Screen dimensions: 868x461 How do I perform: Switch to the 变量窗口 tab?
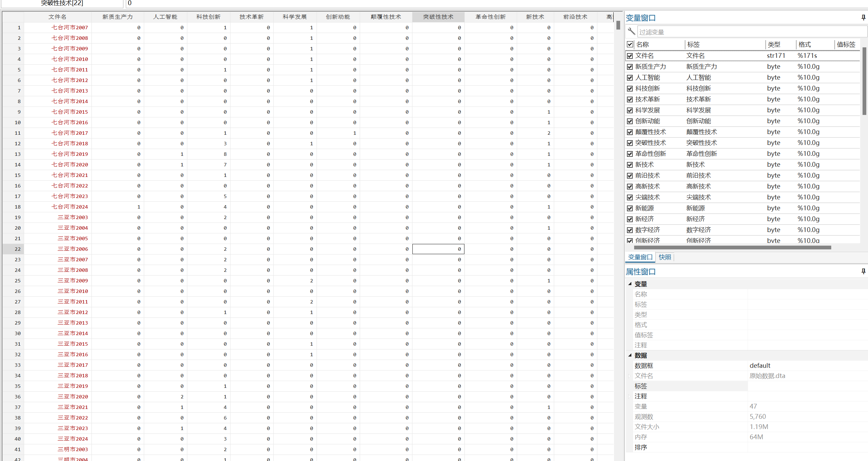640,257
